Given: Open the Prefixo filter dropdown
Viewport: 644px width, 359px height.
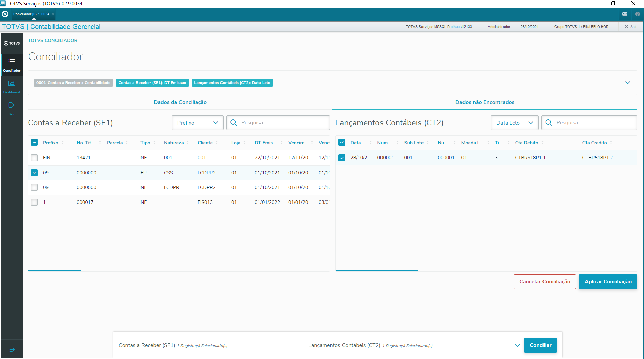Looking at the screenshot, I should coord(198,123).
